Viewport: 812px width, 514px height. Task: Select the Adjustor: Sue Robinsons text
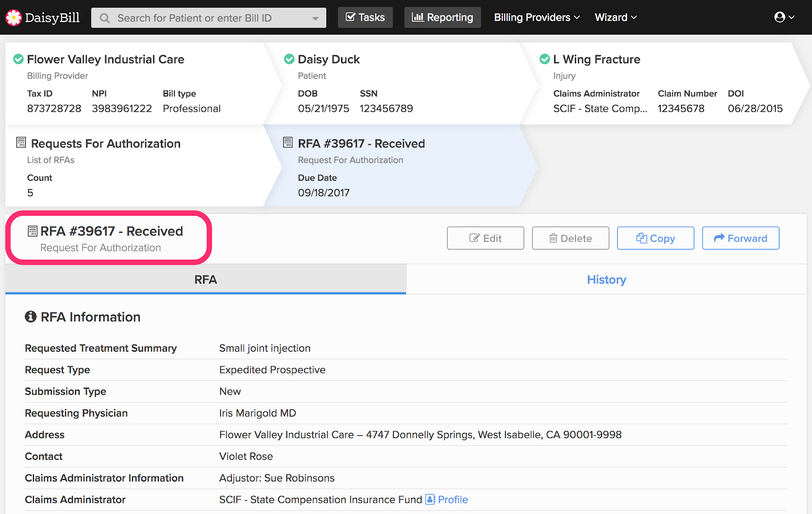point(277,478)
